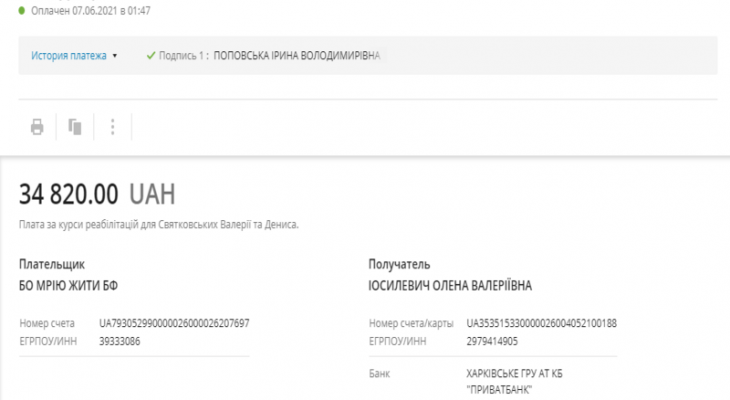Select payer name БО МРІЮ ЖИТИ БФ

68,285
